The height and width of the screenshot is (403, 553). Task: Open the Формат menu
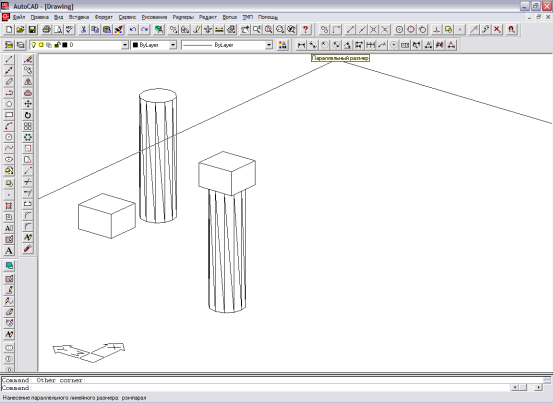104,17
